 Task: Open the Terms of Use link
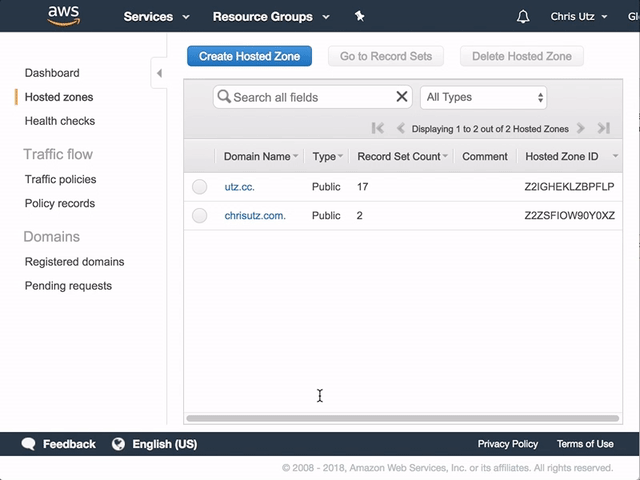[585, 444]
